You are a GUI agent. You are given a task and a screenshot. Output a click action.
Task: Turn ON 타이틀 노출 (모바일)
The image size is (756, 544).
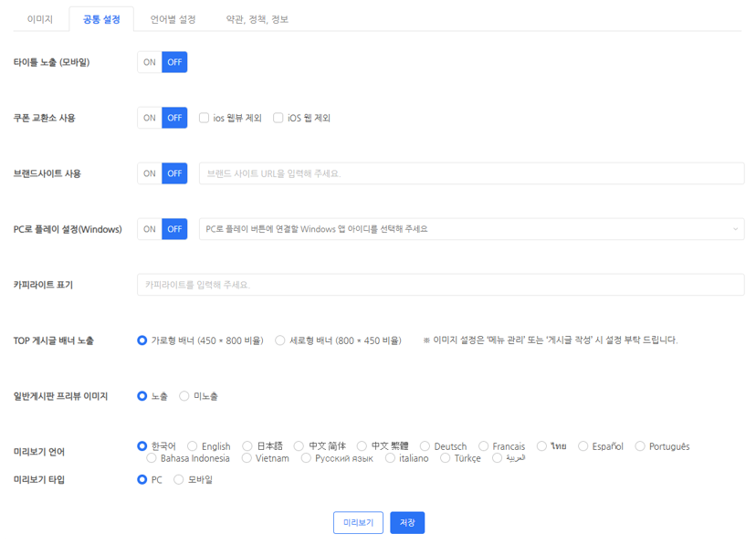[150, 62]
